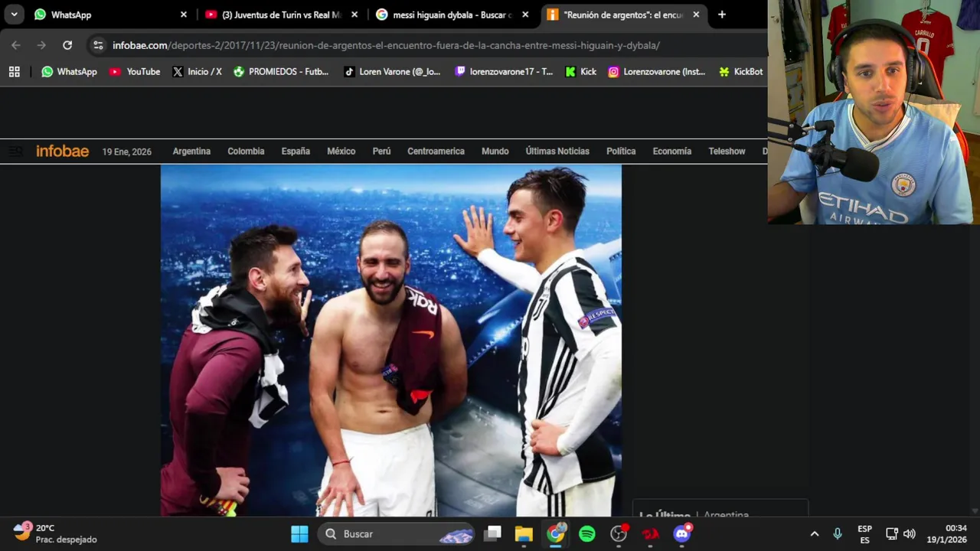Switch to the Juventus vs Real Madrid YouTube tab

(282, 15)
